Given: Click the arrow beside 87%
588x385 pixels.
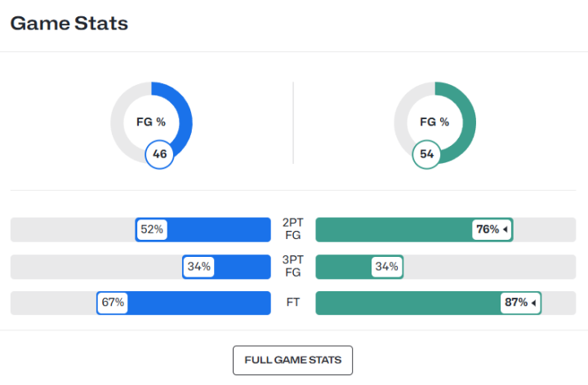Looking at the screenshot, I should pos(533,303).
